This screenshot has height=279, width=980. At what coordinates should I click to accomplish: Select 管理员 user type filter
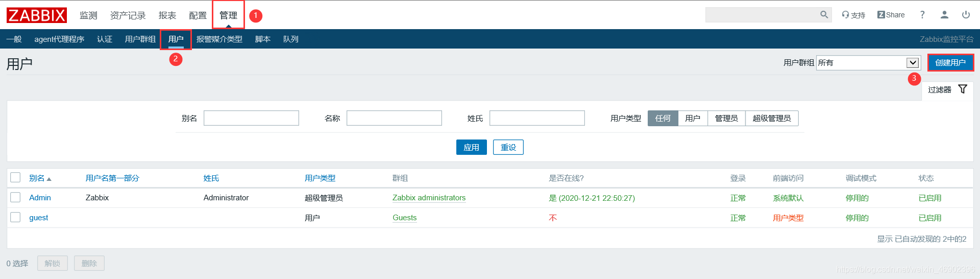[x=726, y=118]
